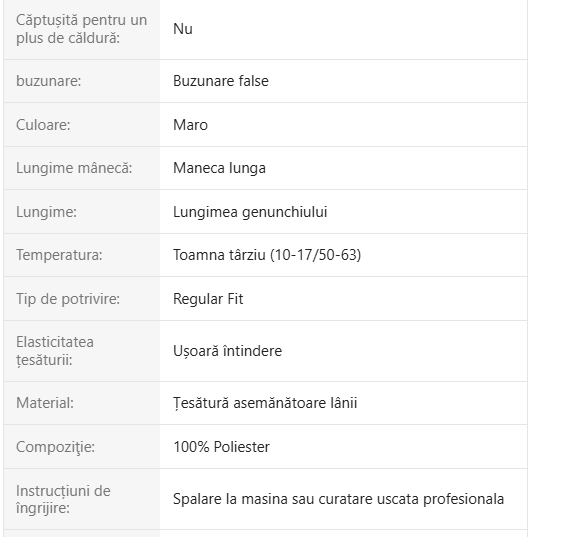
Task: Select 'Țesătură asemănătoare lânii' value text
Action: pos(265,403)
